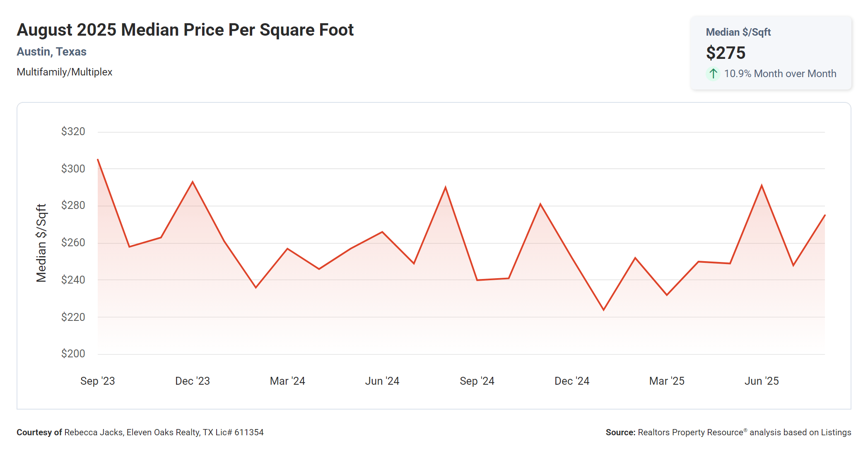Click the Sep '24 axis label
This screenshot has width=868, height=456.
click(x=477, y=381)
